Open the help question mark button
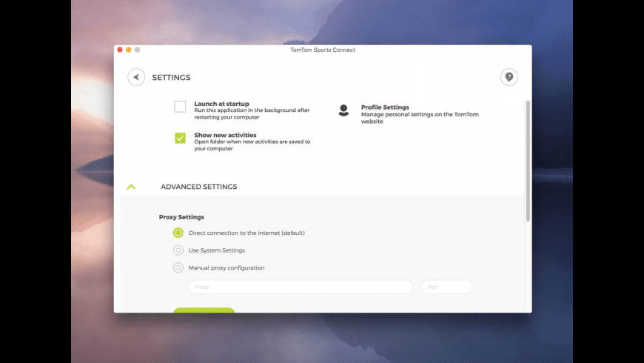This screenshot has height=363, width=644. click(509, 77)
